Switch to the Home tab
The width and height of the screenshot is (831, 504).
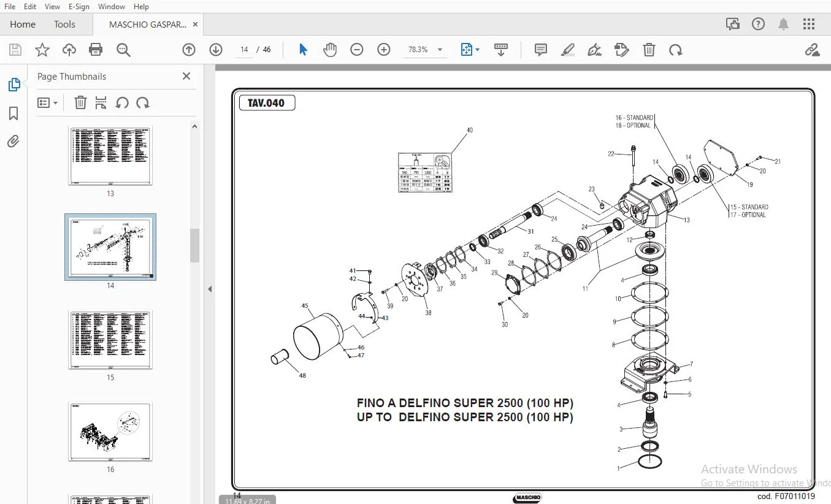23,25
